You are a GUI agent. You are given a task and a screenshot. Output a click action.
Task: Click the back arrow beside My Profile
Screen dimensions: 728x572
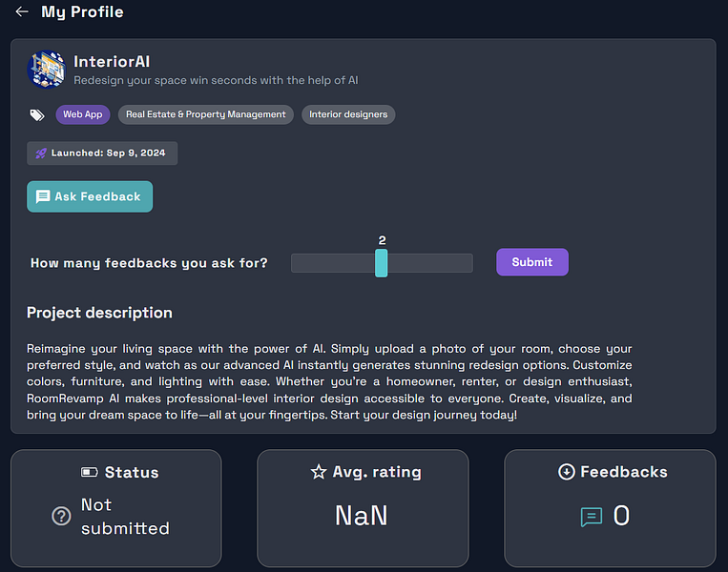click(x=22, y=12)
